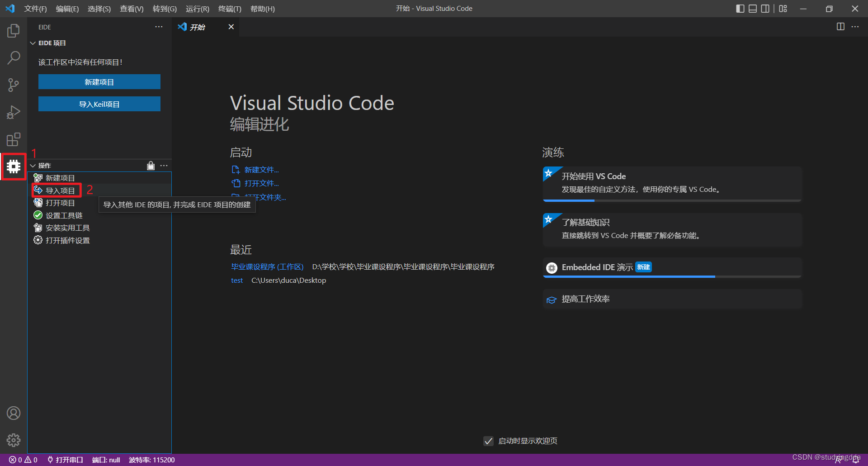Open the Search view in activity bar
The image size is (868, 466).
coord(14,58)
